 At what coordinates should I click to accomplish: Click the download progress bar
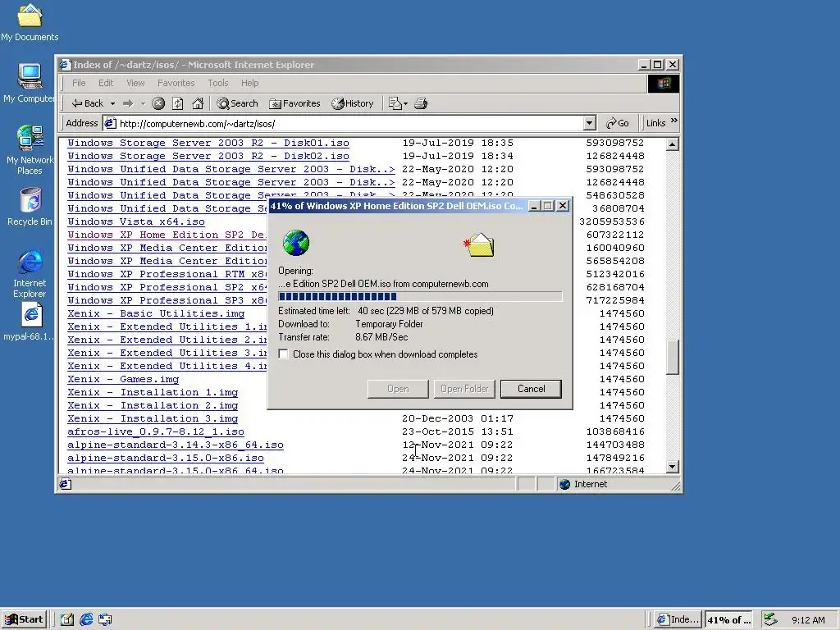click(420, 296)
